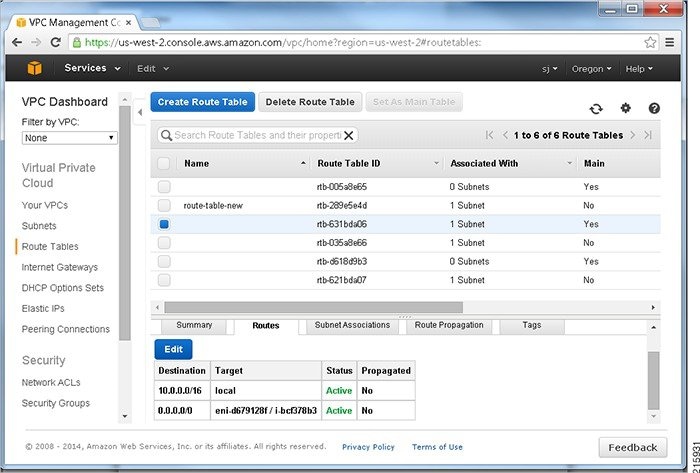The height and width of the screenshot is (473, 700).
Task: Open Subnets in sidebar
Action: click(x=39, y=226)
